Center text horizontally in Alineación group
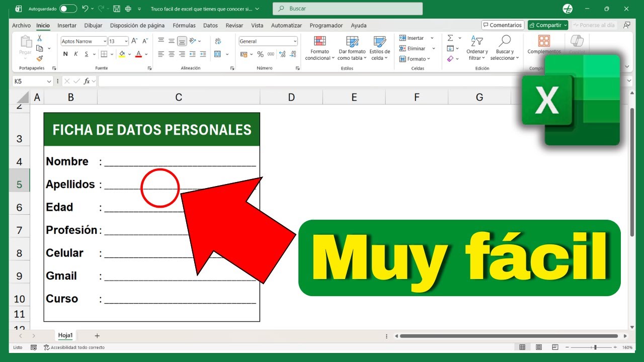 pyautogui.click(x=172, y=54)
